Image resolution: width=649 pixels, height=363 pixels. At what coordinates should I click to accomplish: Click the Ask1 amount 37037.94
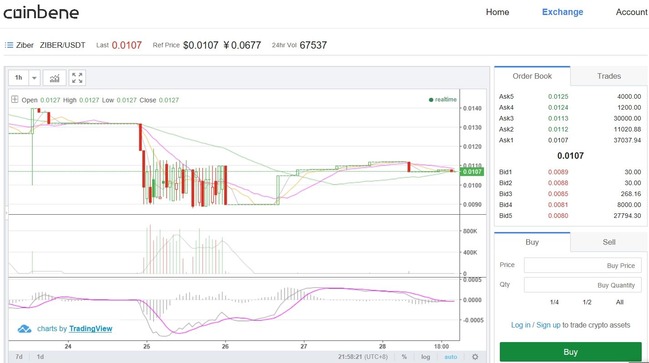coord(627,140)
